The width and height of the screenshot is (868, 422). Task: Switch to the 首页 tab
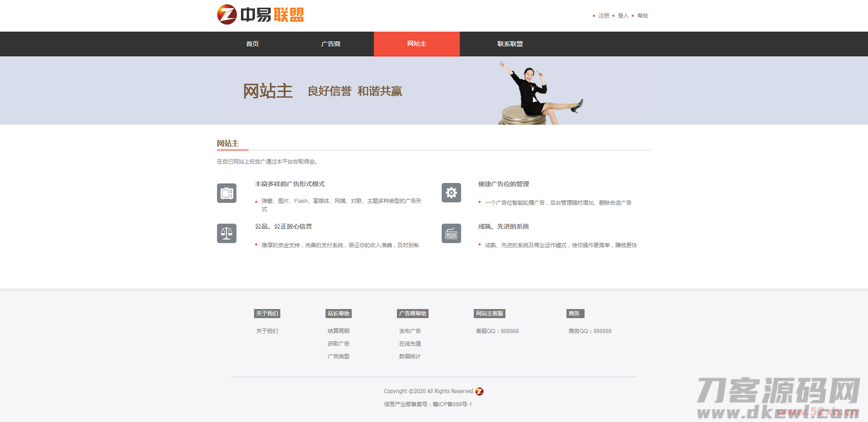[x=252, y=44]
